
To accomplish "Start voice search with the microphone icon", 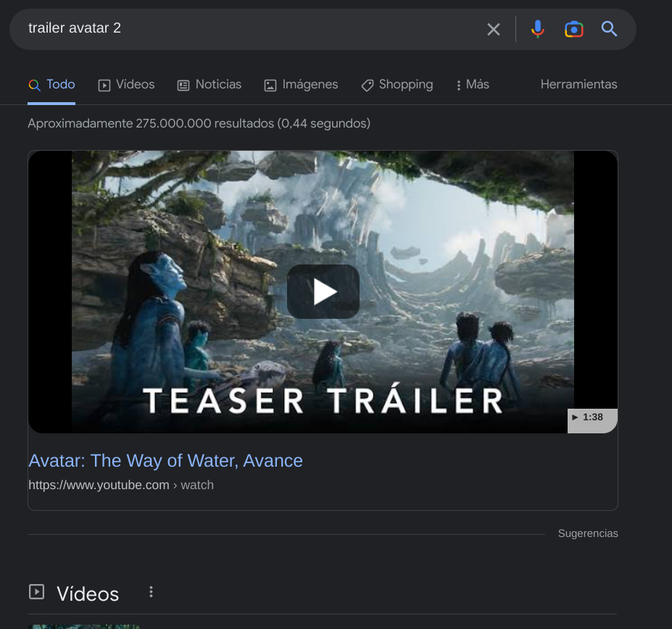I will pyautogui.click(x=537, y=29).
